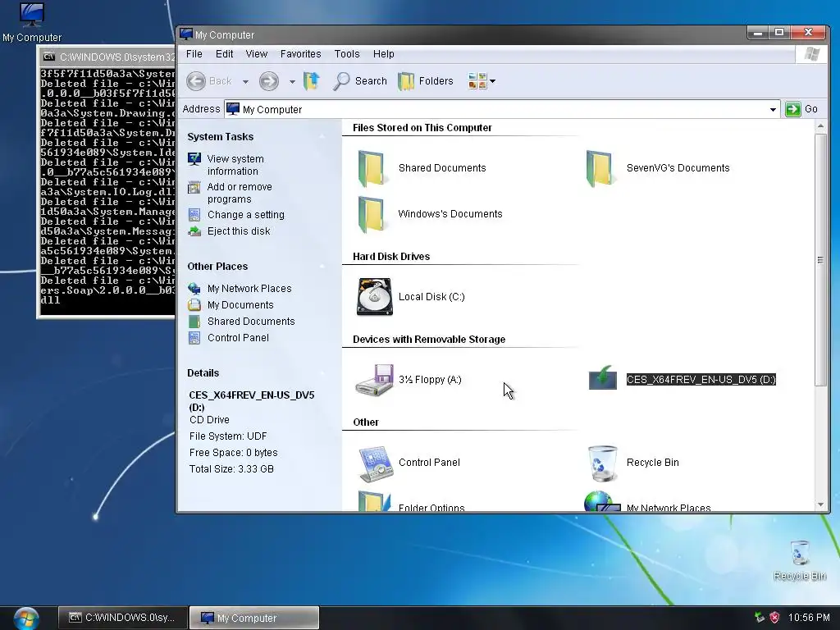The width and height of the screenshot is (840, 630).
Task: Toggle the Folders pane button
Action: [x=426, y=81]
